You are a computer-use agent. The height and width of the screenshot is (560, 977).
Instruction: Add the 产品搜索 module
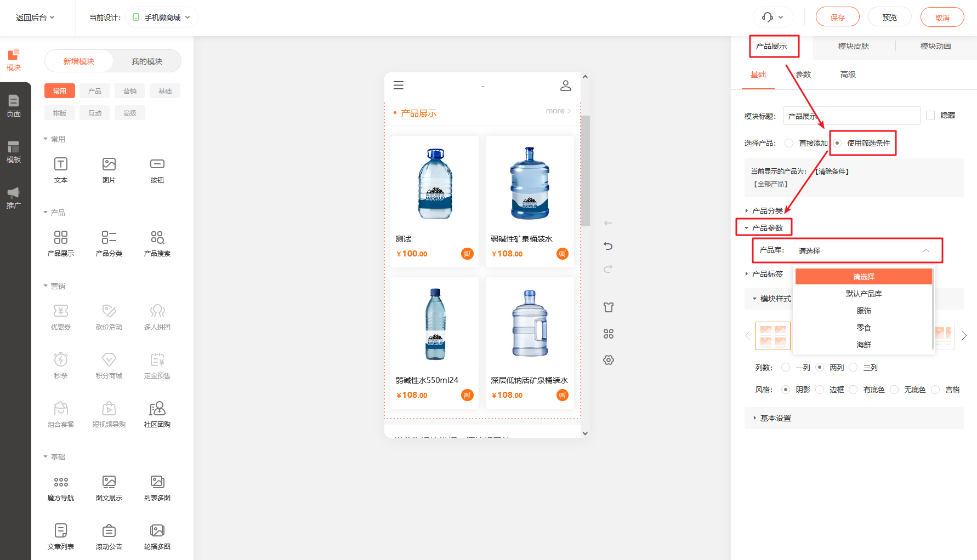157,243
